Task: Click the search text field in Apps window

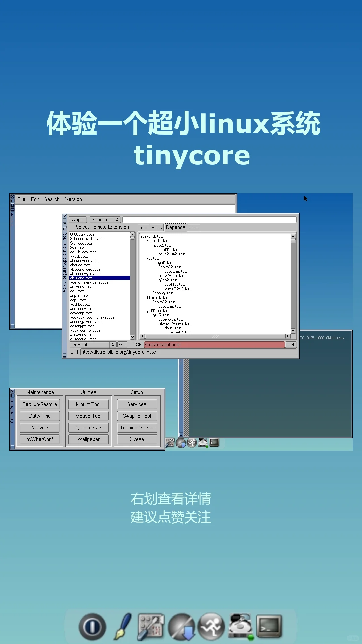Action: [x=209, y=220]
